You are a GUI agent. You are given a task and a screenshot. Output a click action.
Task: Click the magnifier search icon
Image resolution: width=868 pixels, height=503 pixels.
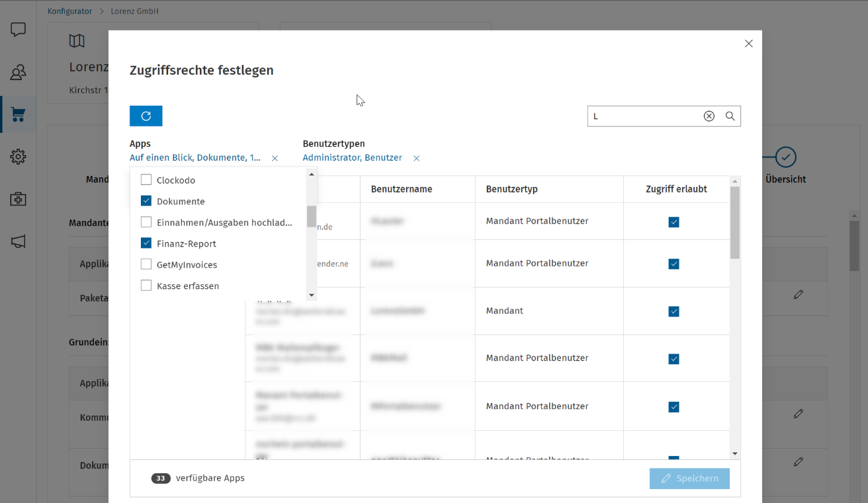[730, 116]
